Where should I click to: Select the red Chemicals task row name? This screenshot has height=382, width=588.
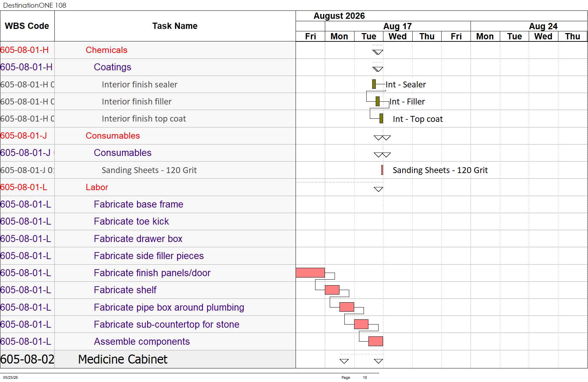[107, 50]
